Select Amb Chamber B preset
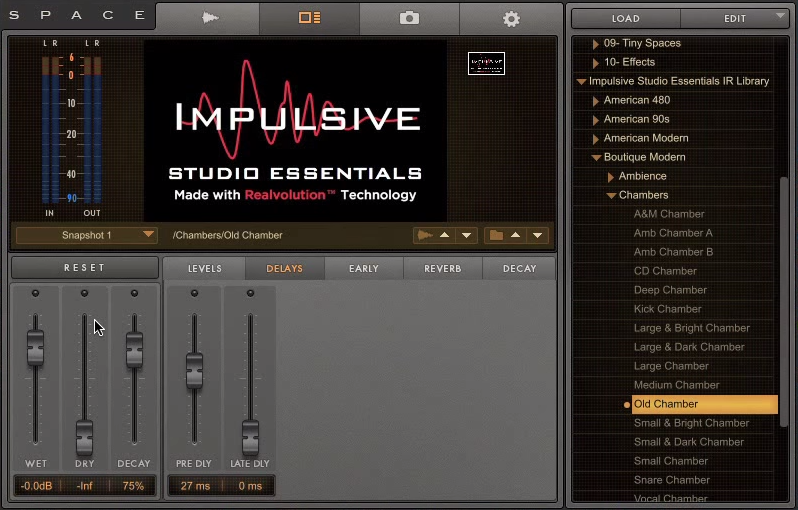 pos(673,252)
